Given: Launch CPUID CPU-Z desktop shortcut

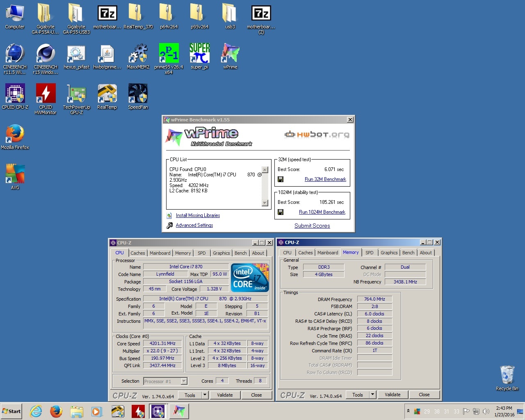Looking at the screenshot, I should pyautogui.click(x=15, y=97).
